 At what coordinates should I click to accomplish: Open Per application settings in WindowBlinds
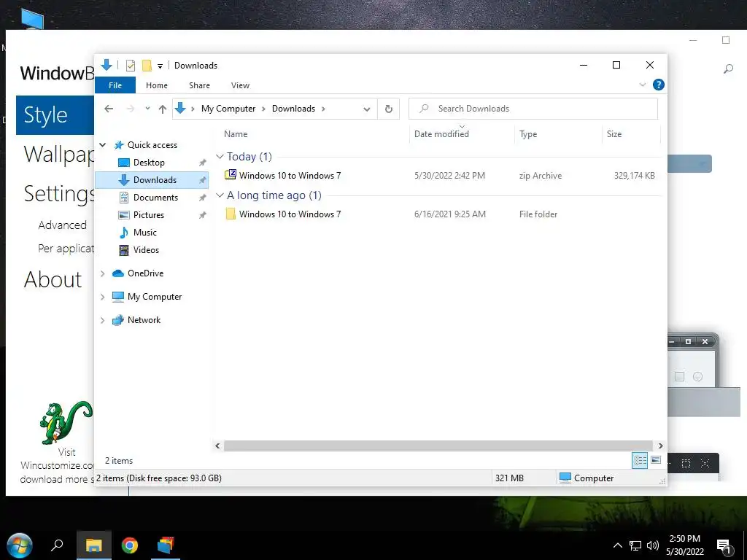click(66, 249)
